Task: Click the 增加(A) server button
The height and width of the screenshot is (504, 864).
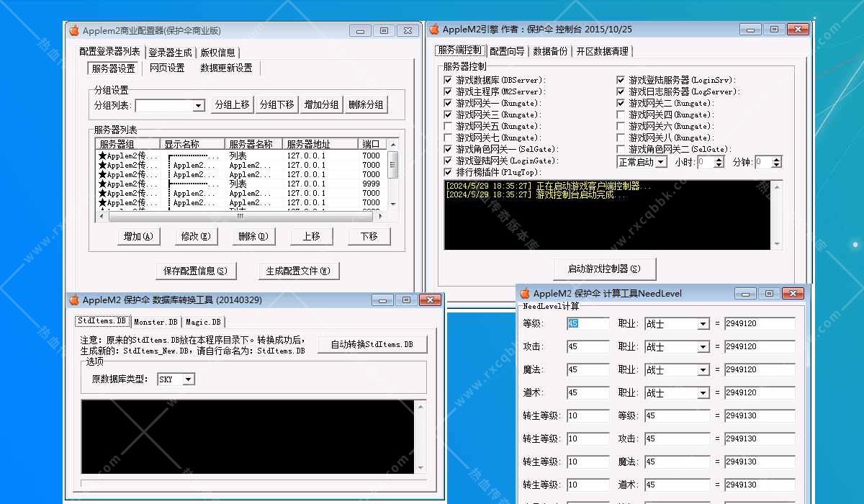Action: pos(138,236)
